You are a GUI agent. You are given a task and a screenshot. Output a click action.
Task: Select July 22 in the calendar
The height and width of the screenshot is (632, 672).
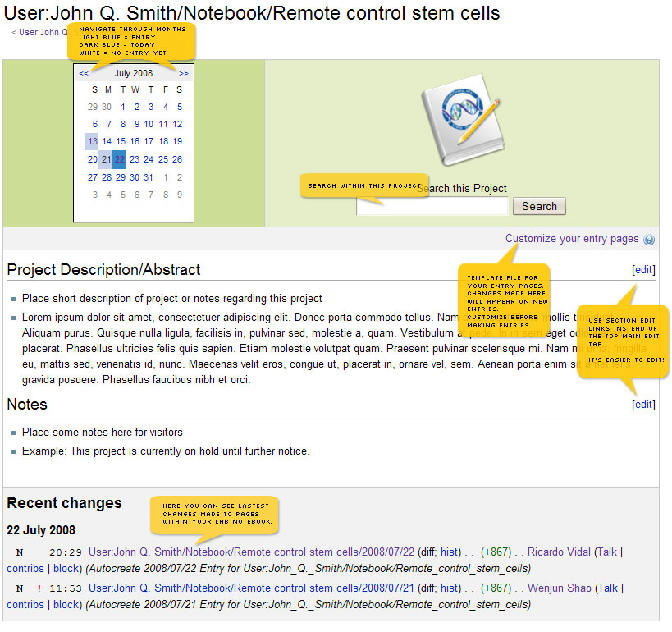click(120, 159)
